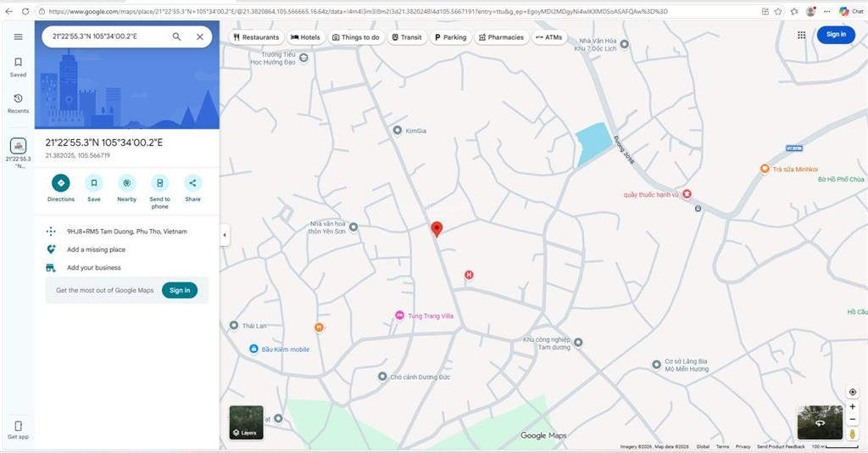868x453 pixels.
Task: Open the Google Maps hamburger menu
Action: tap(19, 36)
